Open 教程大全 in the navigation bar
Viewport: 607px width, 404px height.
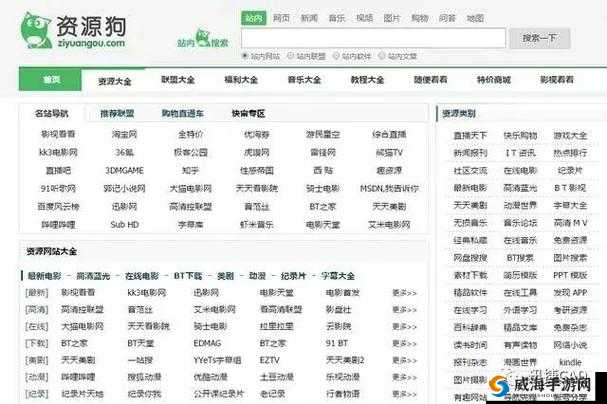(x=367, y=80)
